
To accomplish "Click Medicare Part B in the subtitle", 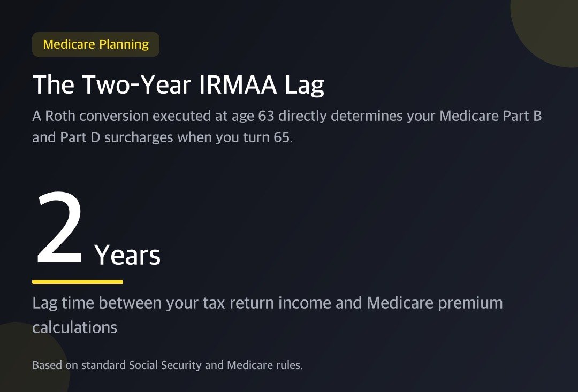I will click(491, 116).
